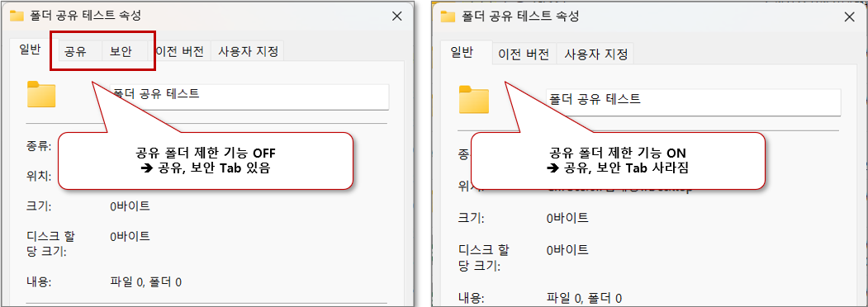Click large folder icon in right dialog

coord(474,100)
